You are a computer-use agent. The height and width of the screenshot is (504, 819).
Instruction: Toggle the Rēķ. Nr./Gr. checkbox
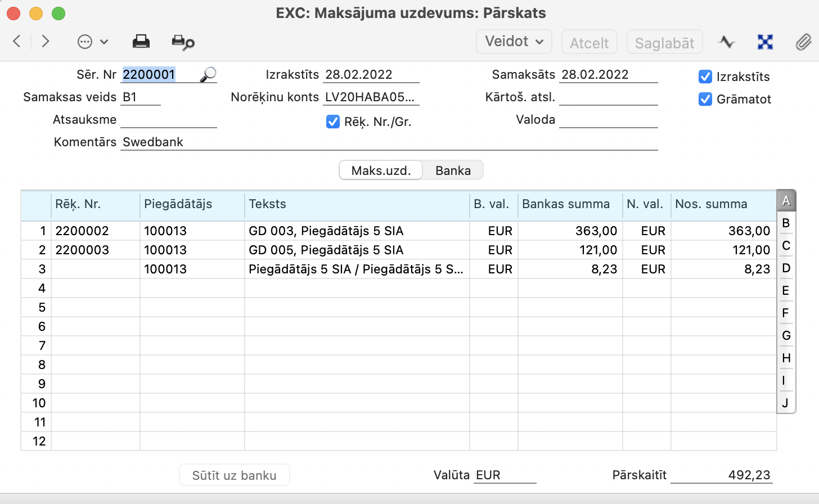333,121
